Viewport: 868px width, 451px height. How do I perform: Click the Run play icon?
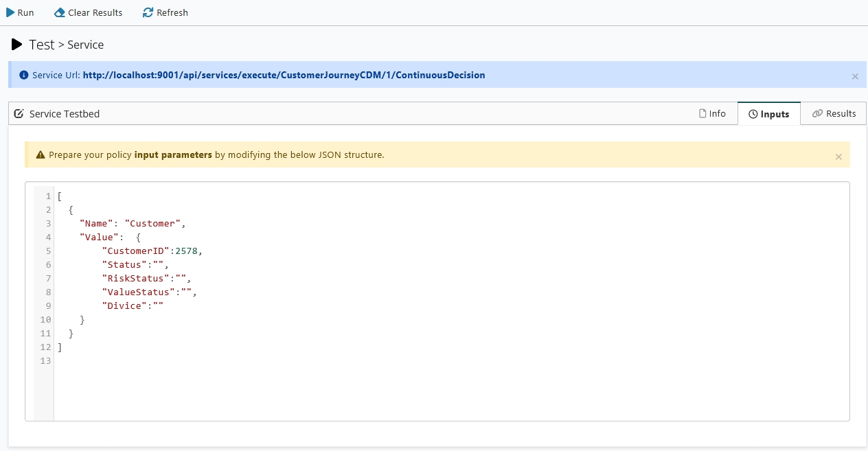pyautogui.click(x=10, y=12)
